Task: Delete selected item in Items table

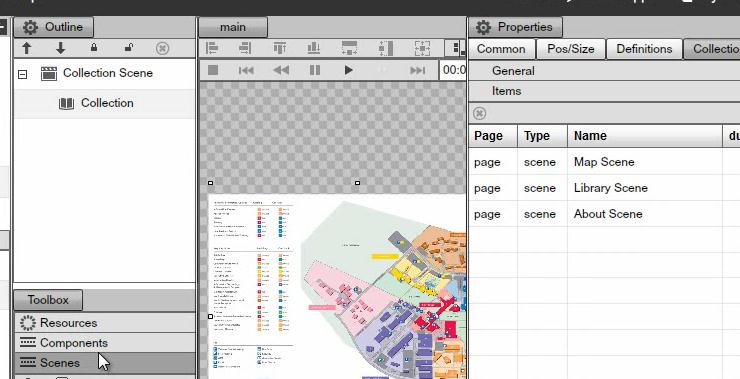Action: point(479,113)
